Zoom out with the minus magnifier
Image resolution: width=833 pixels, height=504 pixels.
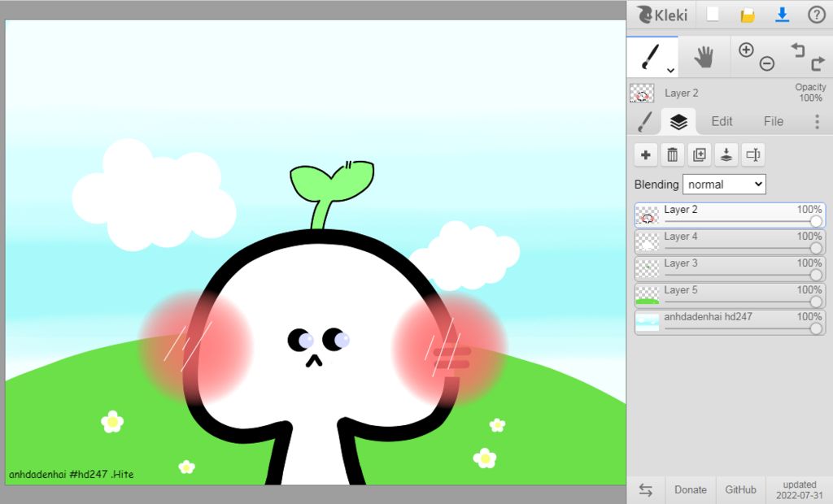(x=766, y=63)
